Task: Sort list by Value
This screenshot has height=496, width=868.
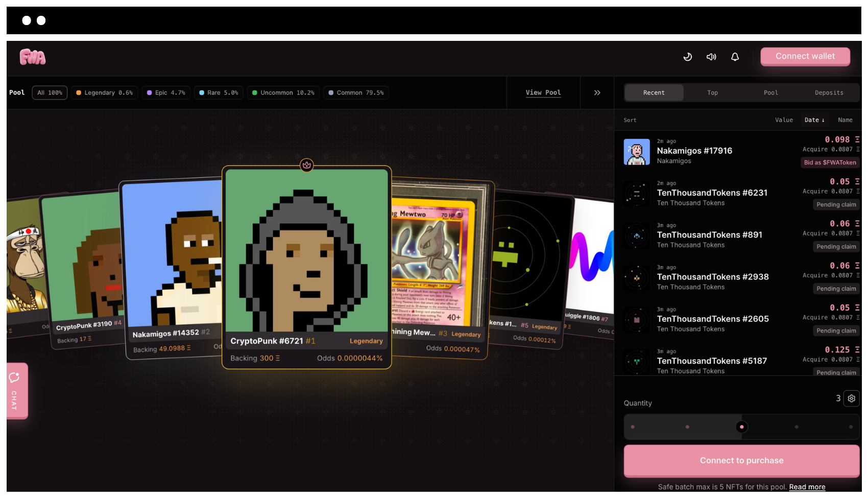Action: click(x=784, y=120)
